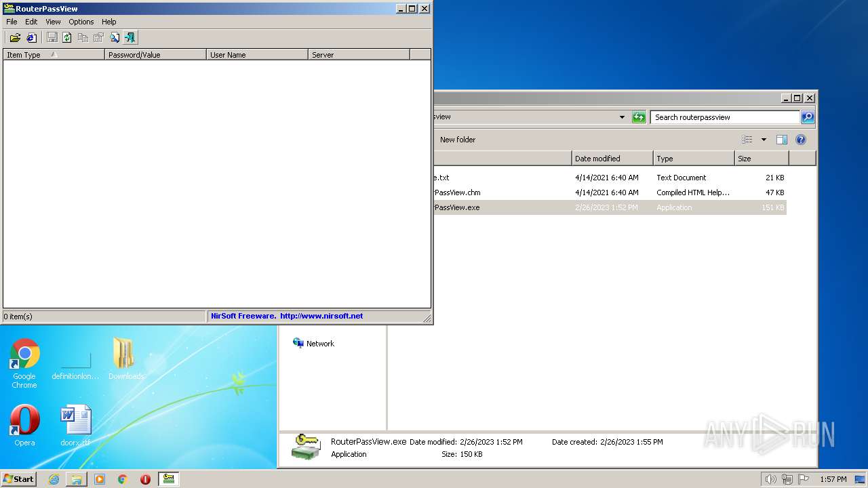Open router file toolbar icon in RouterPassView
The width and height of the screenshot is (868, 488).
[15, 38]
